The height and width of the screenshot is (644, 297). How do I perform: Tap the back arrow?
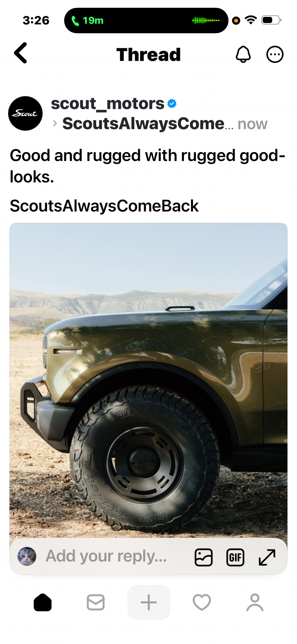point(21,53)
